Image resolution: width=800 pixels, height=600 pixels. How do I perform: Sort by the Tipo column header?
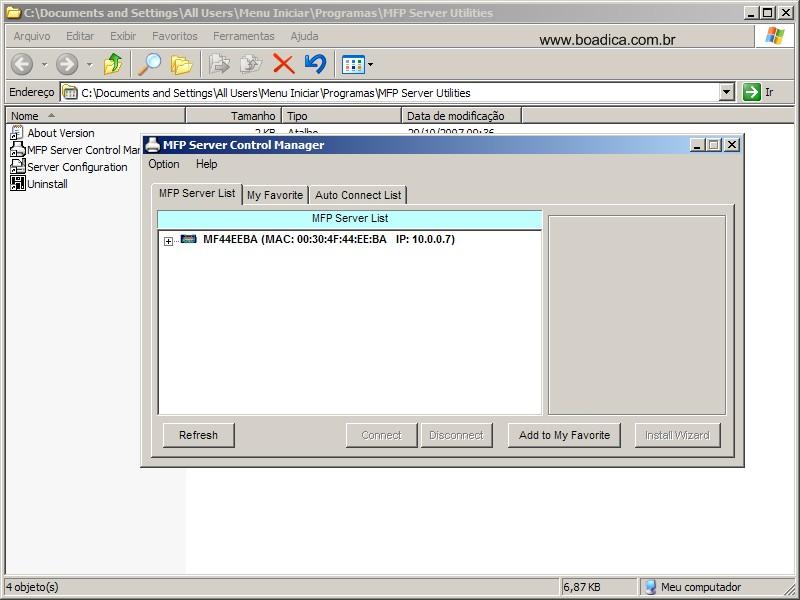pos(341,116)
